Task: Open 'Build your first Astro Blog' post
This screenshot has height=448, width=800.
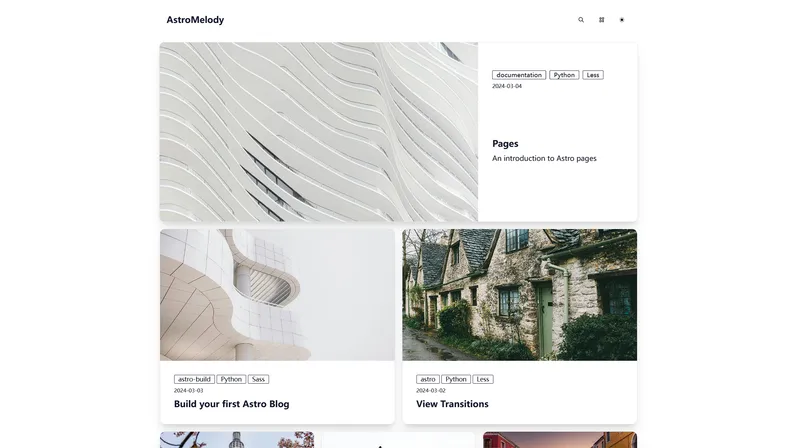Action: coord(231,404)
